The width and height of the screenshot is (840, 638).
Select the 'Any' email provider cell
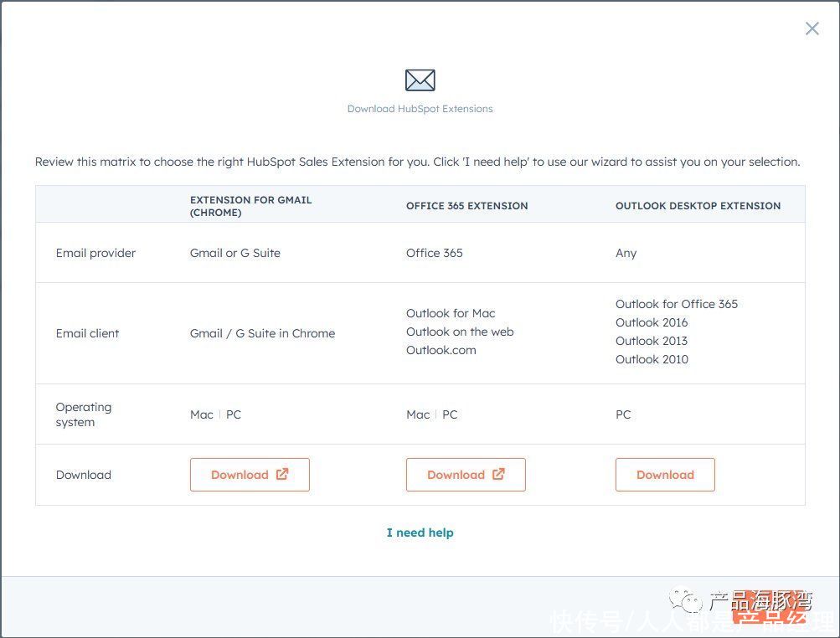point(626,253)
